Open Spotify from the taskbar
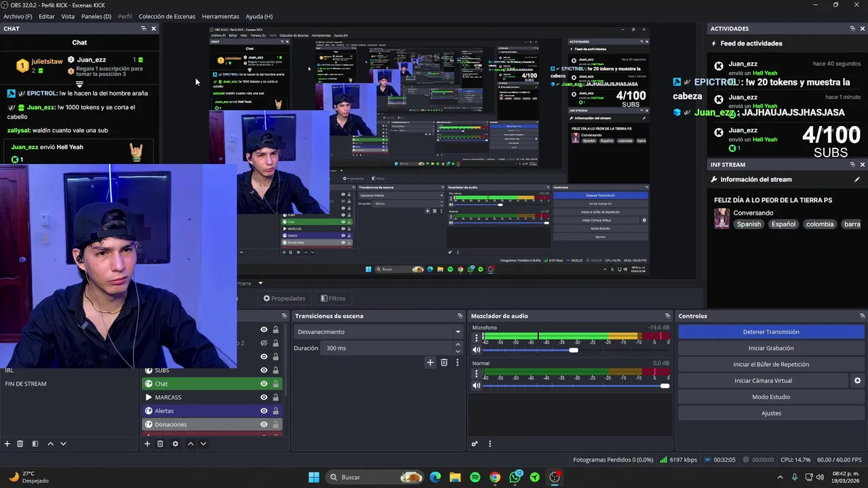868x488 pixels. (x=475, y=477)
